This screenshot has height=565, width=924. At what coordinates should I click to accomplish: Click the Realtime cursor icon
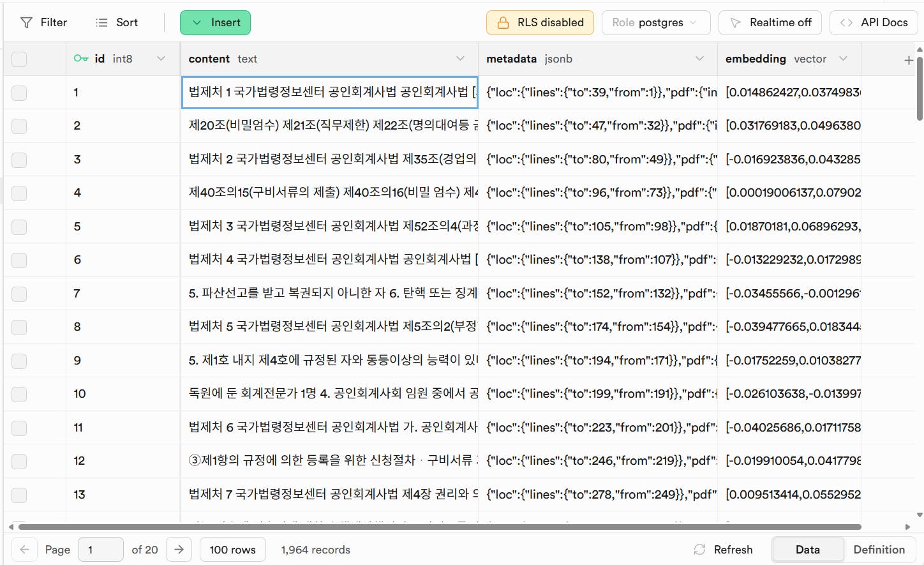click(x=735, y=23)
